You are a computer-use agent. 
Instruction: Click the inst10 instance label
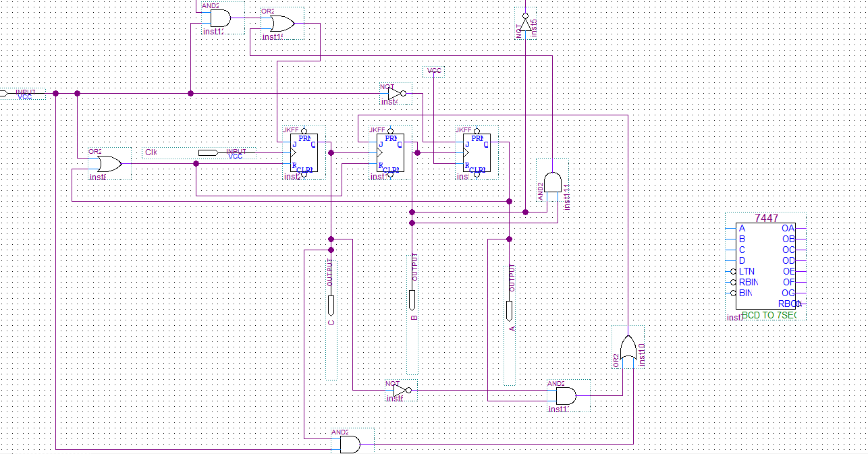pos(642,354)
